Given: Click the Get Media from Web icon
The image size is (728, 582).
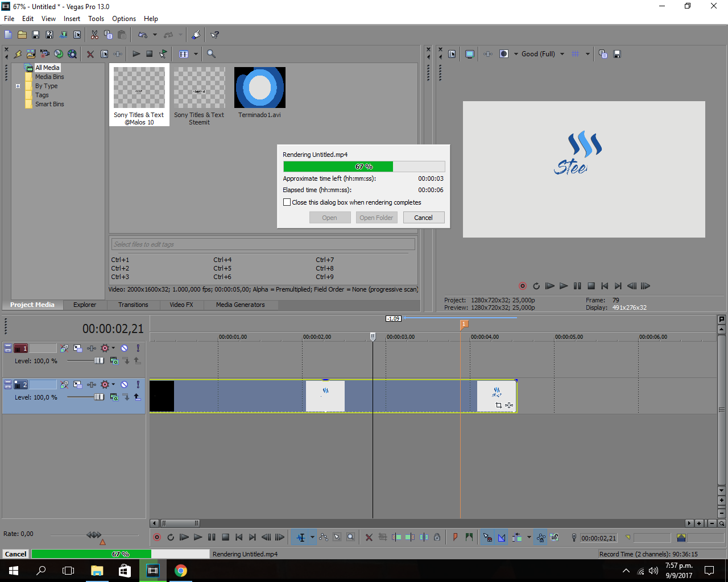Looking at the screenshot, I should tap(72, 54).
